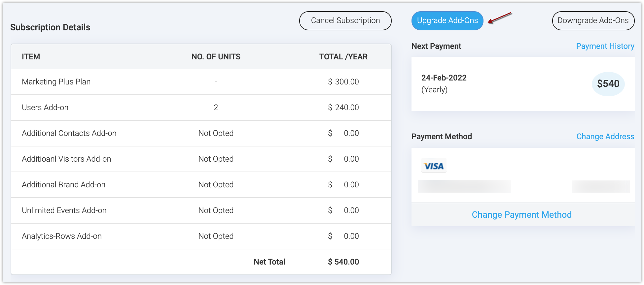The height and width of the screenshot is (285, 644).
Task: Click the Additional Brand Add-on item
Action: tap(63, 185)
